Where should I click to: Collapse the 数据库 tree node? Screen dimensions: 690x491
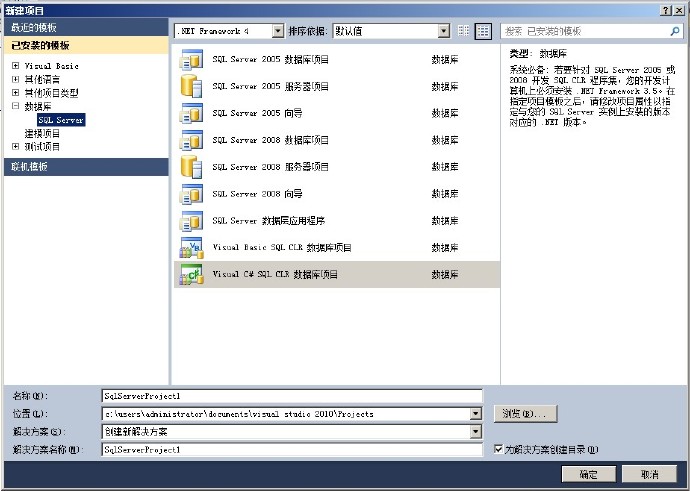(x=15, y=106)
